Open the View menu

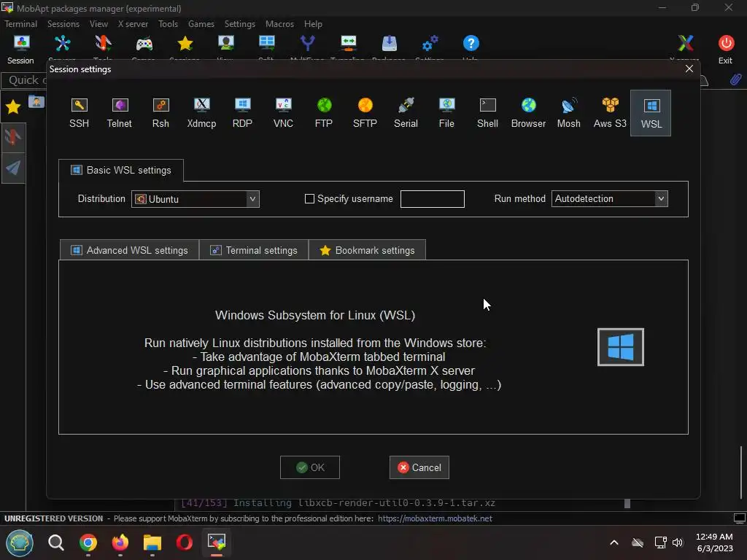(98, 24)
